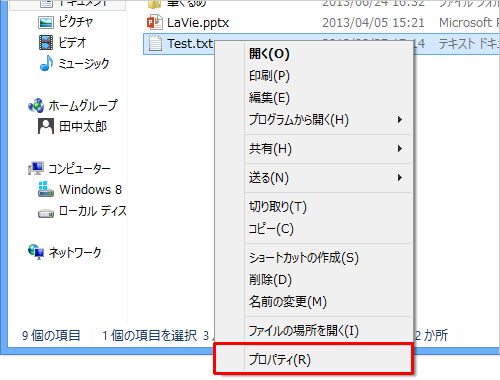
Task: Click the Computer monitor icon in sidebar
Action: (x=36, y=168)
